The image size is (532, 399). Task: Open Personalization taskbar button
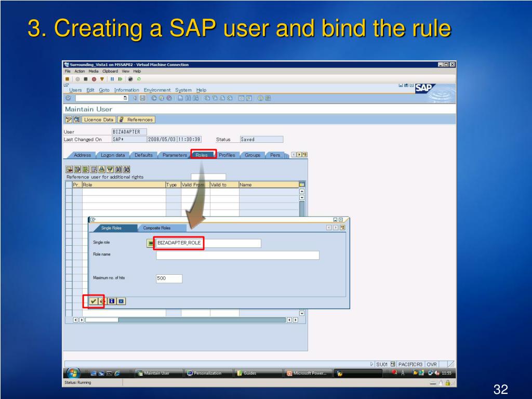(x=209, y=373)
